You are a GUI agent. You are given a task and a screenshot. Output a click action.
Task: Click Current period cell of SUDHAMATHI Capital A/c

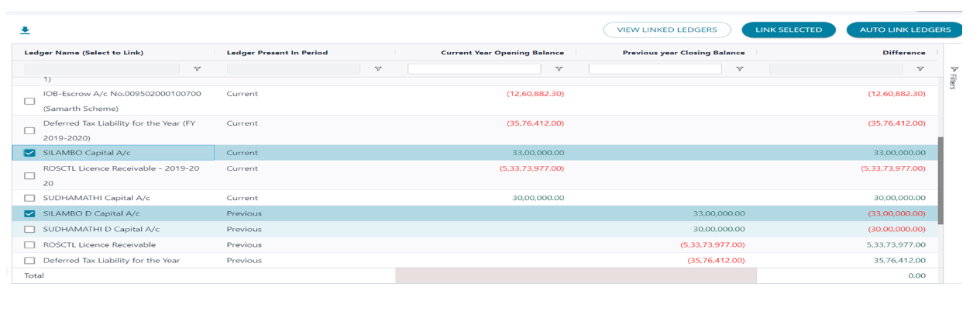coord(242,198)
